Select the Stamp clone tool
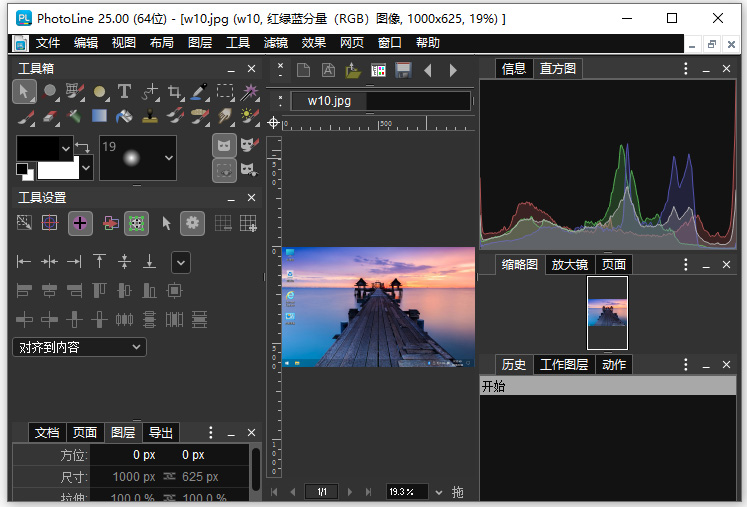The height and width of the screenshot is (507, 747). click(150, 116)
